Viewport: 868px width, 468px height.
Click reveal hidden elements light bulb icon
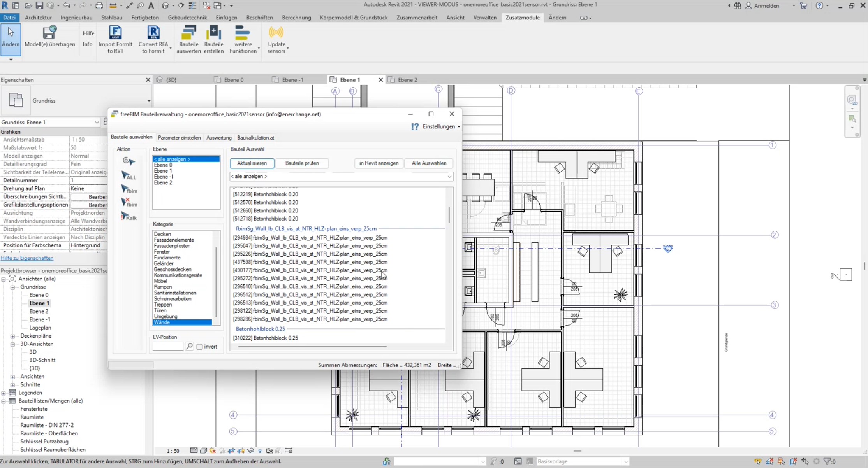pos(260,450)
